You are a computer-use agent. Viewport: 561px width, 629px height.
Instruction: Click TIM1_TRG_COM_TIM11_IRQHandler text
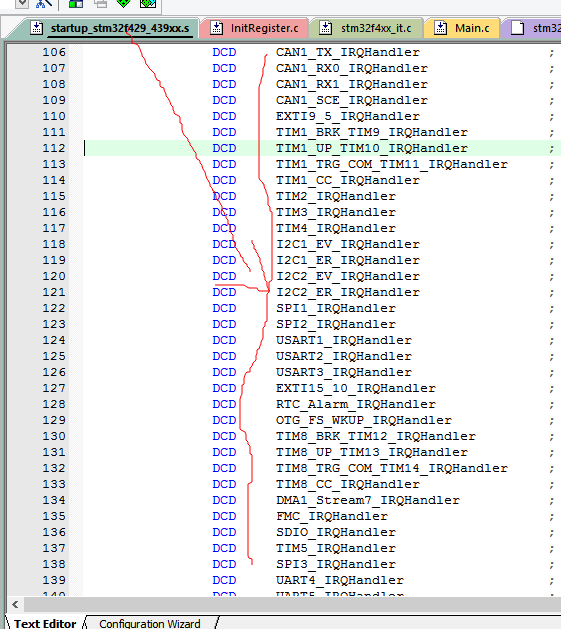pyautogui.click(x=392, y=165)
